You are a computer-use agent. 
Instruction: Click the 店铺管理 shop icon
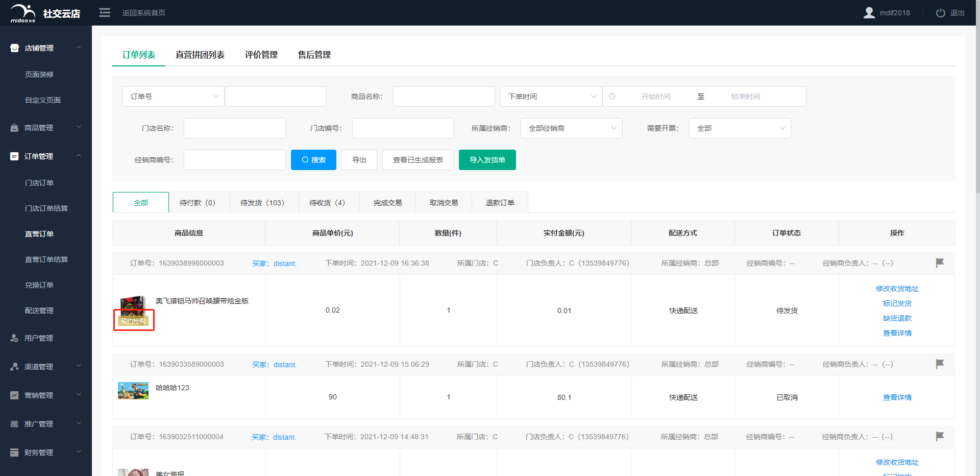tap(14, 48)
